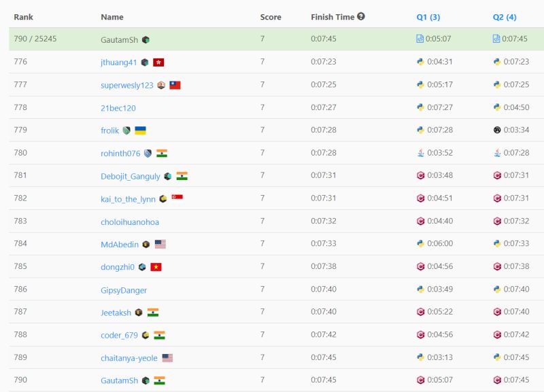Open choloihuanohoa's profile link
This screenshot has height=392, width=544.
130,221
